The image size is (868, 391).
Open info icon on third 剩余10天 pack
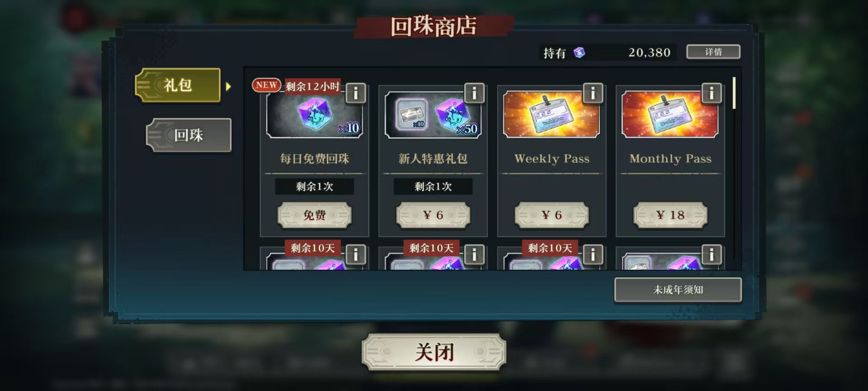pyautogui.click(x=593, y=255)
